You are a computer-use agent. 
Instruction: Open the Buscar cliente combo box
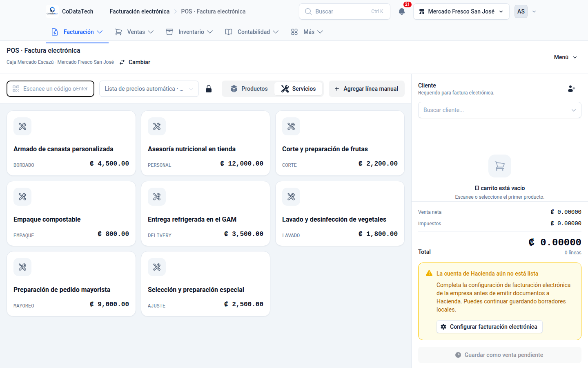[500, 110]
